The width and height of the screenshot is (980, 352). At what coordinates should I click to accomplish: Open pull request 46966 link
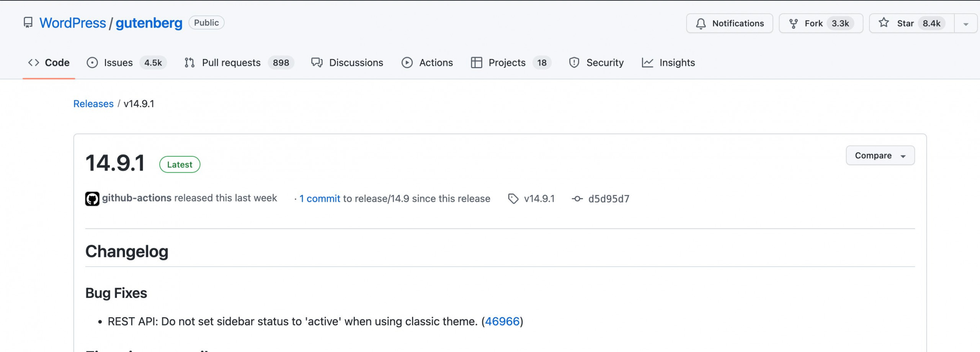502,321
